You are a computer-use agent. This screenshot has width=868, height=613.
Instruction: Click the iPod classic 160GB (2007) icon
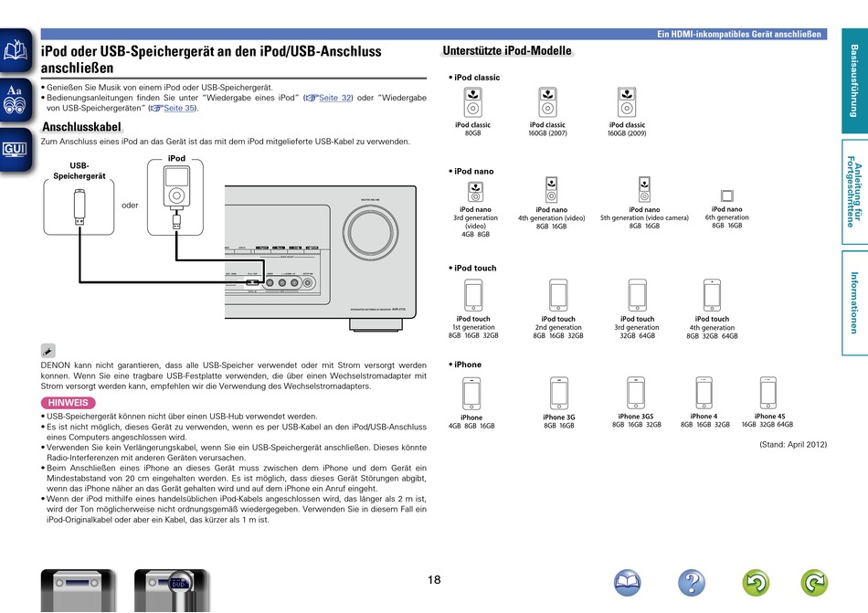click(x=547, y=102)
